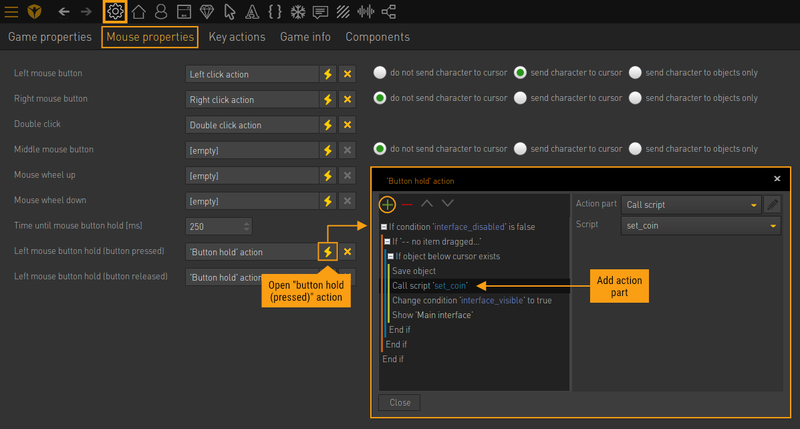Open the diagonal stripes toolbar icon
Screen dimensions: 800x429
click(343, 11)
